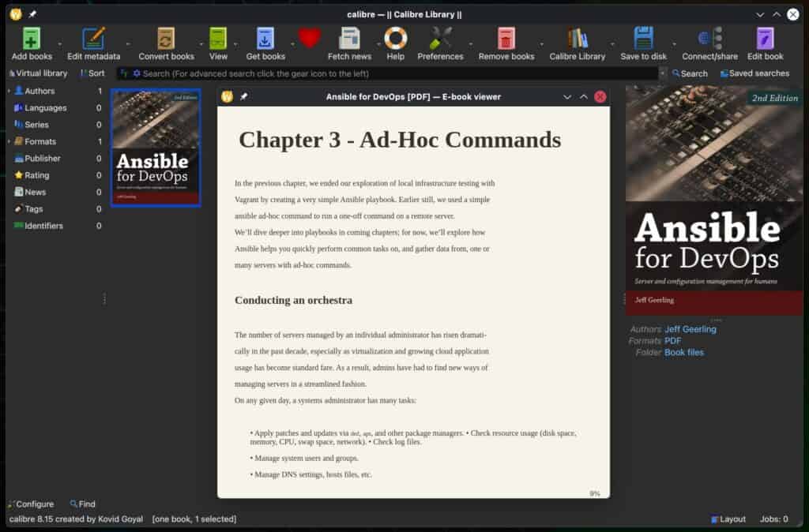Open Convert books tool

(165, 39)
